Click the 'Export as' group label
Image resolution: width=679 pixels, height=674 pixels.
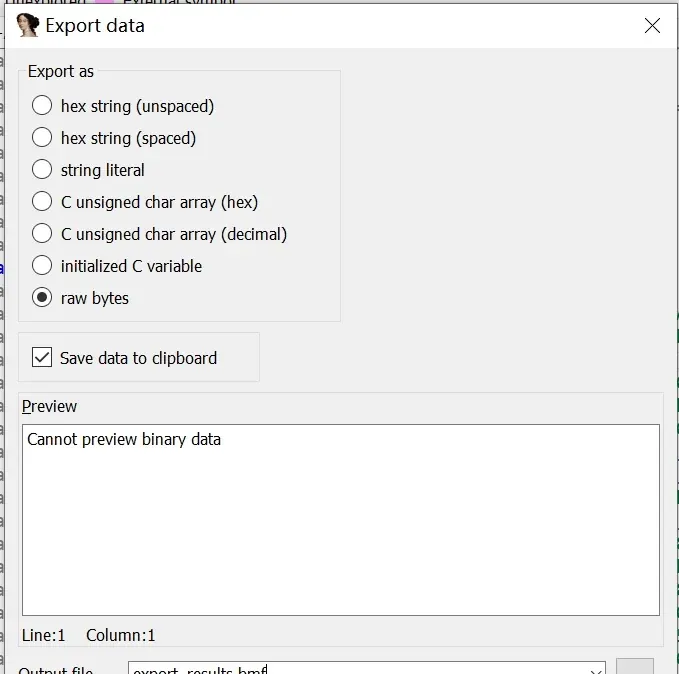click(x=61, y=71)
